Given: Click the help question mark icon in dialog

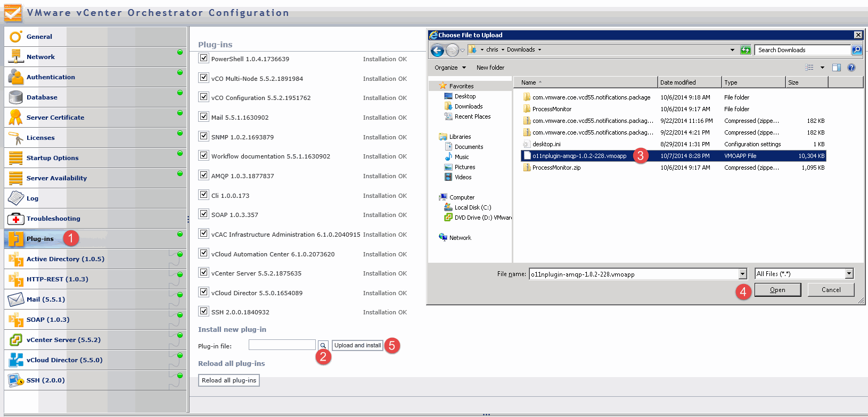Looking at the screenshot, I should point(851,68).
